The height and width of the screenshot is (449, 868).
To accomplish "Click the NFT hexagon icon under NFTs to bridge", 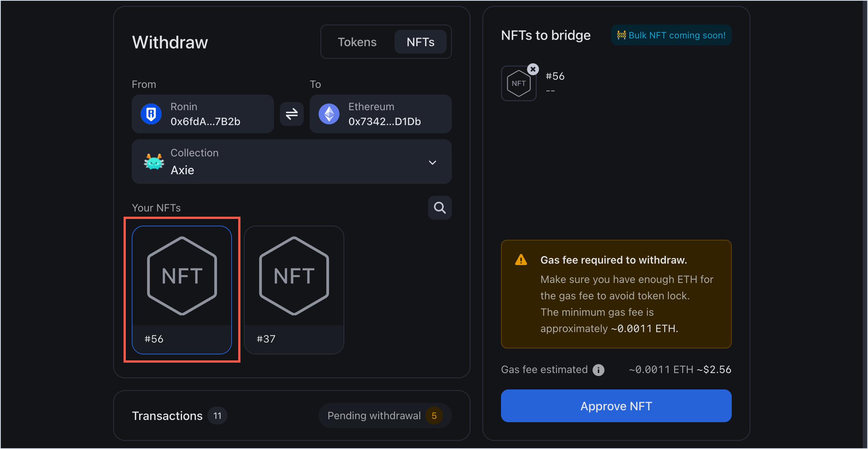I will tap(519, 83).
